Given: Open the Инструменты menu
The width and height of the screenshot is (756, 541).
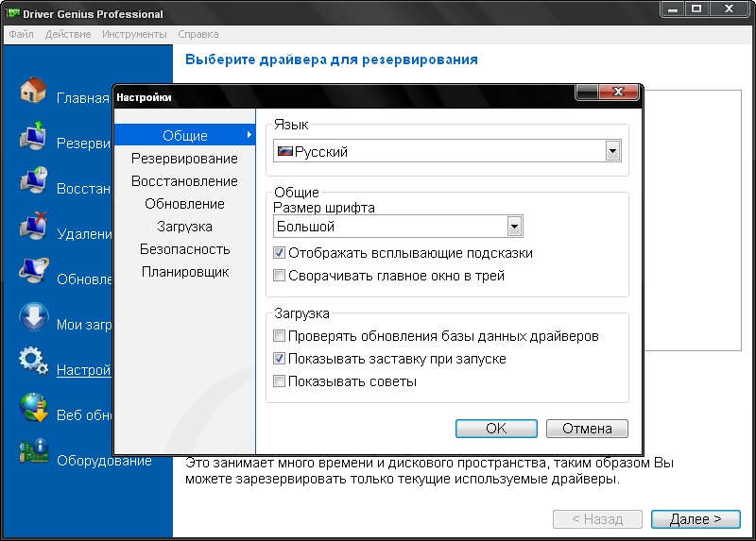Looking at the screenshot, I should [134, 34].
